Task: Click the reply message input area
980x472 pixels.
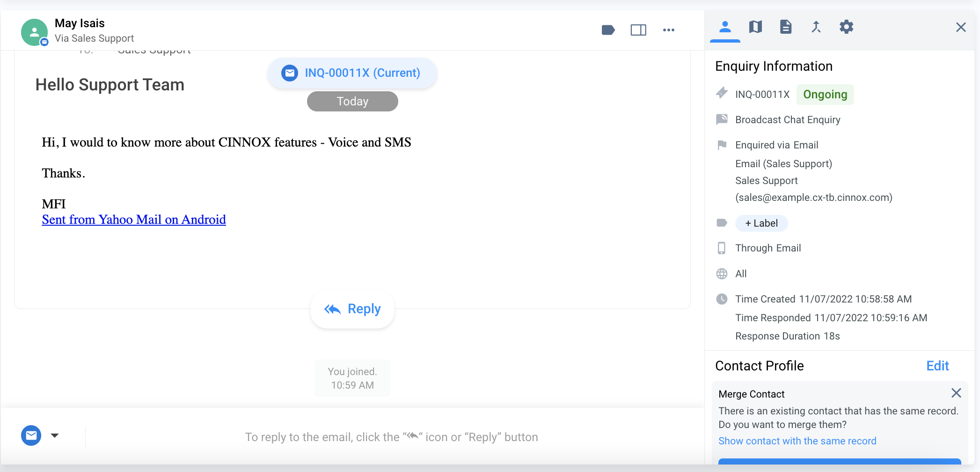Action: point(391,437)
